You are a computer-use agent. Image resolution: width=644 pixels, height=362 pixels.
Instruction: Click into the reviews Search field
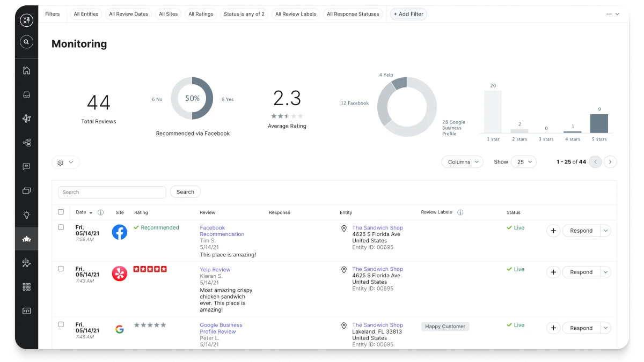(112, 192)
